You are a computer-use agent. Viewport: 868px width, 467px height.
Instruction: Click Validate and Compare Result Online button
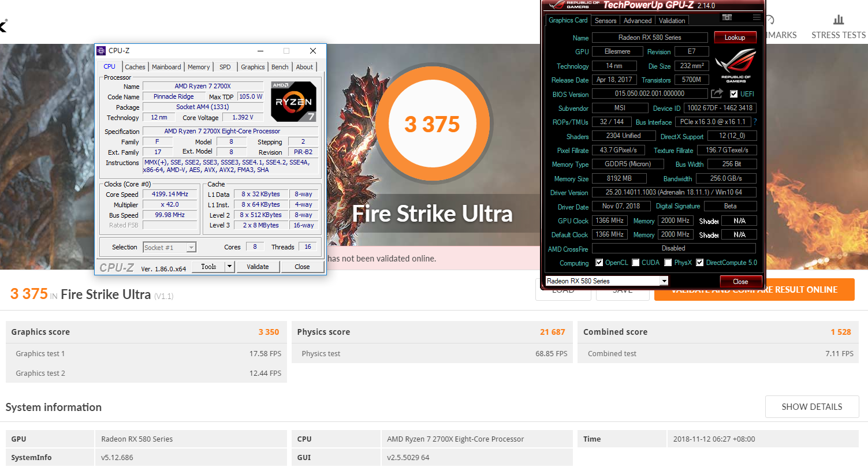coord(754,290)
